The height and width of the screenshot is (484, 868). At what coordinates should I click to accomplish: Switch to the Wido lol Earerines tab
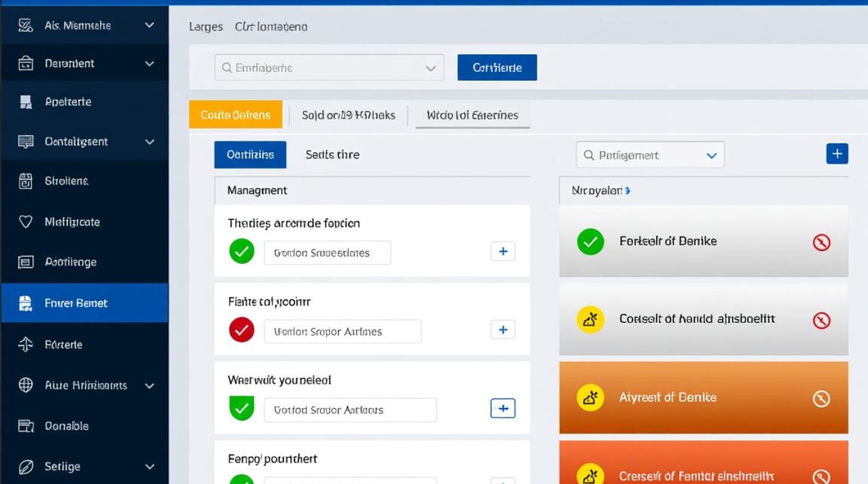click(473, 116)
